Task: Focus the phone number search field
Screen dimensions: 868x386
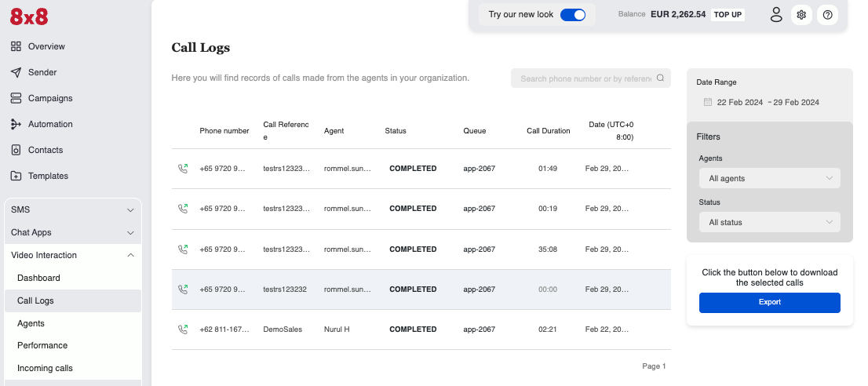Action: tap(585, 78)
